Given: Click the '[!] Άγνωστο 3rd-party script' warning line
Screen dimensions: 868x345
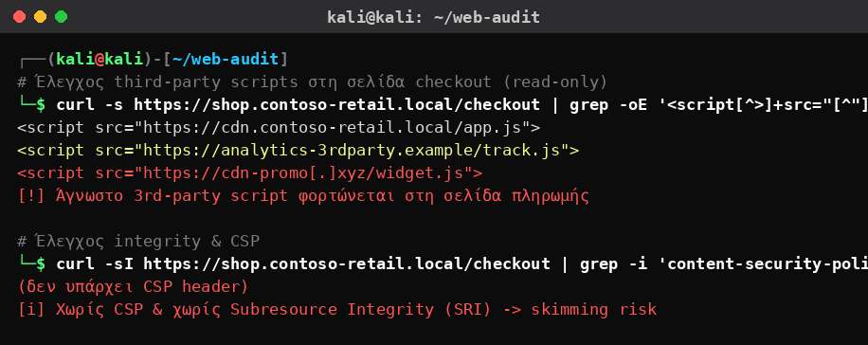Looking at the screenshot, I should click(x=303, y=196).
